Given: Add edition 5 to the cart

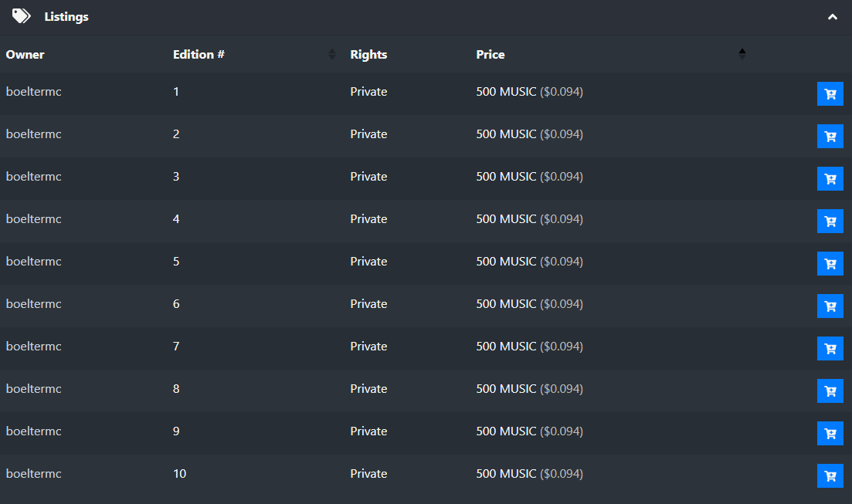Looking at the screenshot, I should (x=830, y=263).
